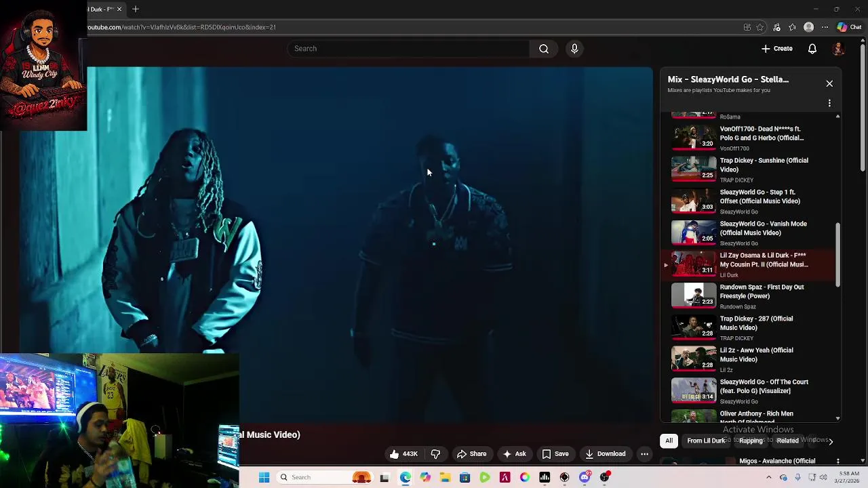Open Copilot from taskbar
The width and height of the screenshot is (868, 488).
point(425,477)
